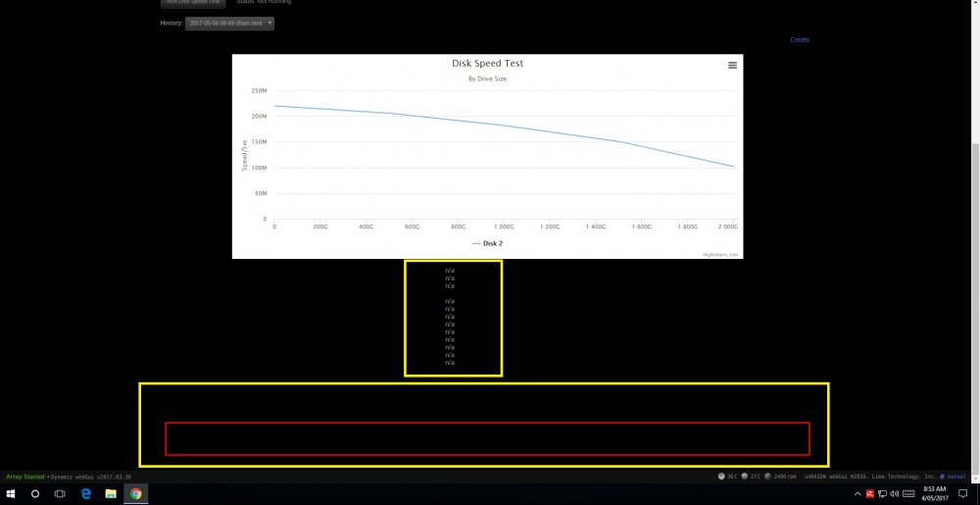Open File Explorer from taskbar
The width and height of the screenshot is (980, 505).
pyautogui.click(x=111, y=494)
